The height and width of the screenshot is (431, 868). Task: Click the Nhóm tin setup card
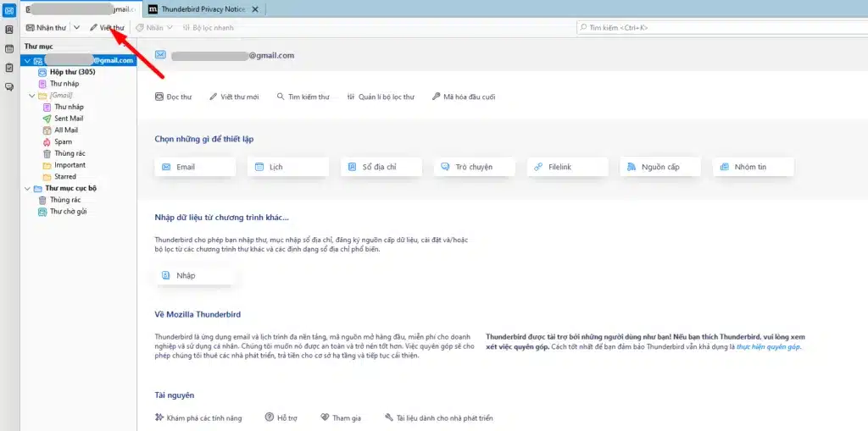(x=754, y=167)
